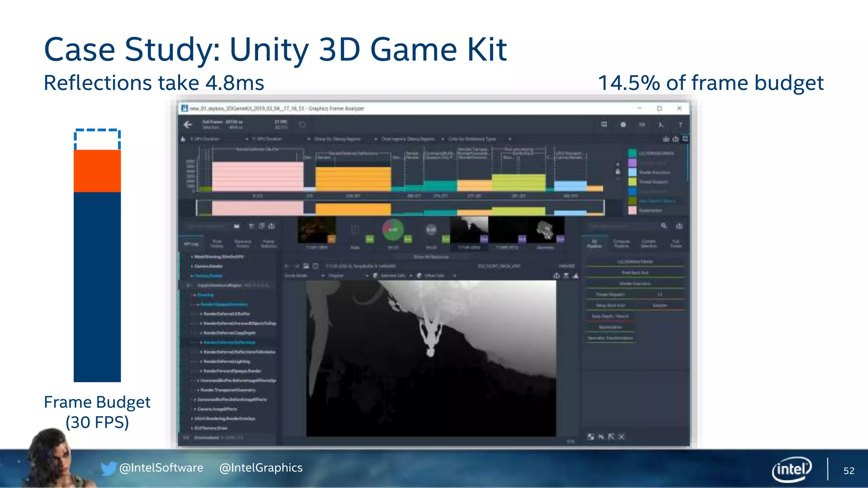Click the Thread Dispatch bottleneck row
This screenshot has width=868, height=488.
coord(610,294)
